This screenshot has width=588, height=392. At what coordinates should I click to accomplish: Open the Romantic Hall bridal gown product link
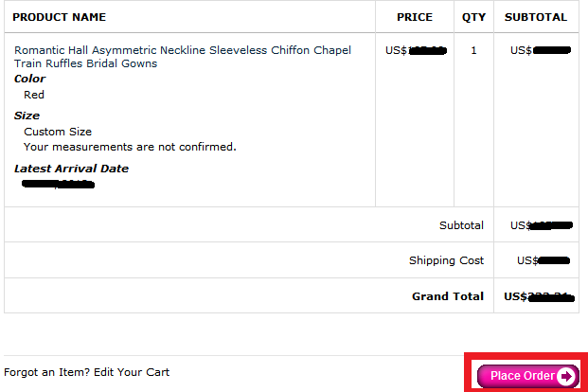(x=183, y=57)
